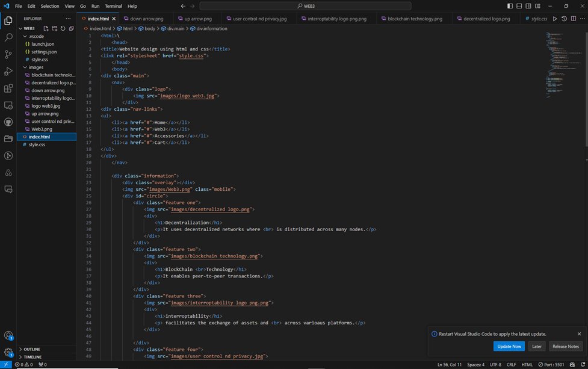Open Web3.png in Explorer
The width and height of the screenshot is (588, 369).
42,129
